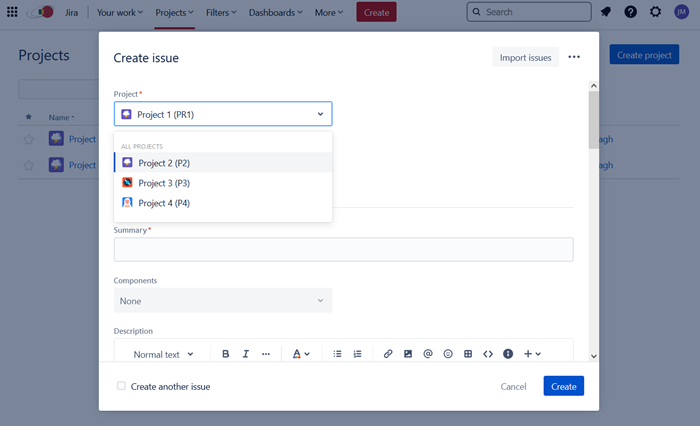This screenshot has width=700, height=426.
Task: Click the Summary input field
Action: (343, 249)
